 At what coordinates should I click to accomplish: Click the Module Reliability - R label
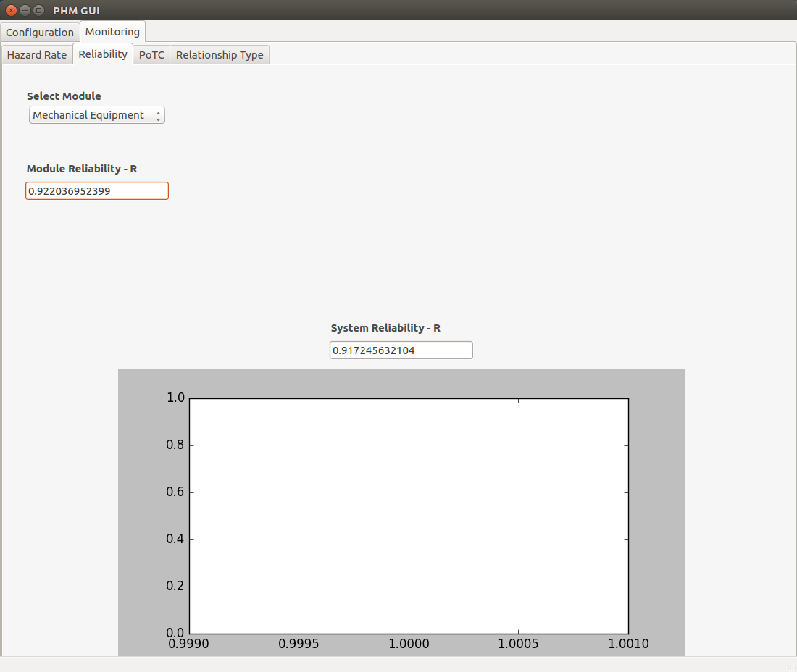tap(82, 169)
